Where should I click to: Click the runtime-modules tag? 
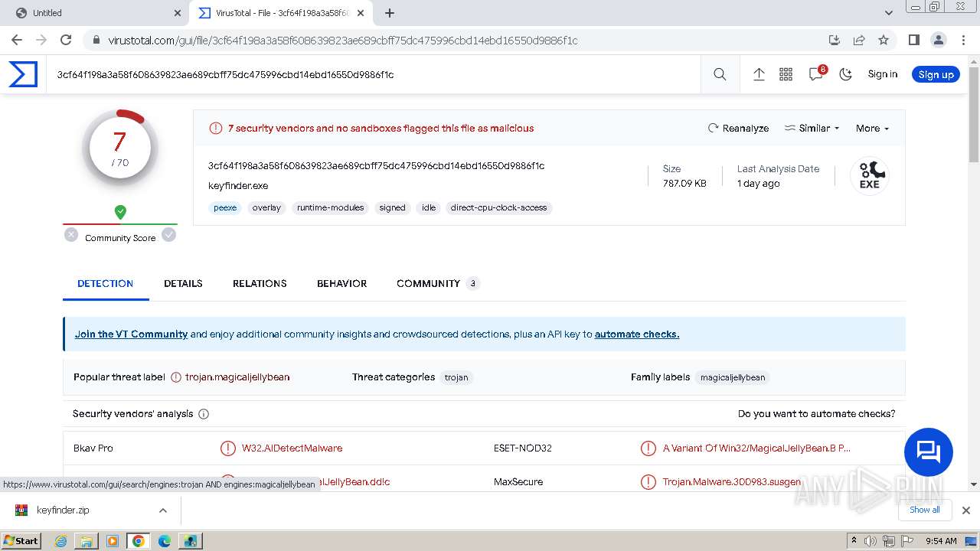coord(330,207)
